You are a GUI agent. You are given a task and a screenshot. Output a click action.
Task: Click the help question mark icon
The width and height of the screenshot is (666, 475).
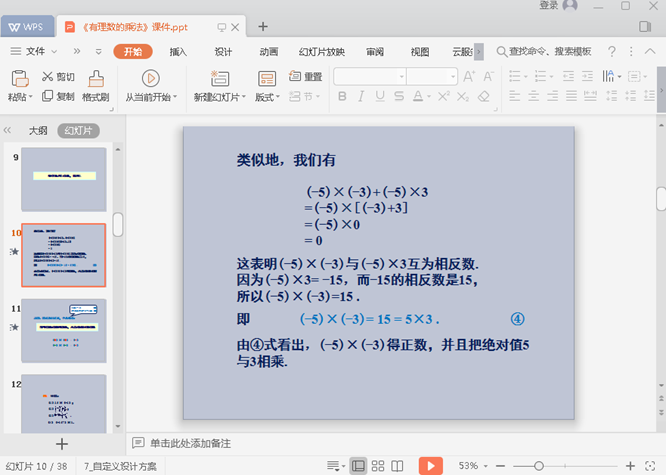point(612,51)
